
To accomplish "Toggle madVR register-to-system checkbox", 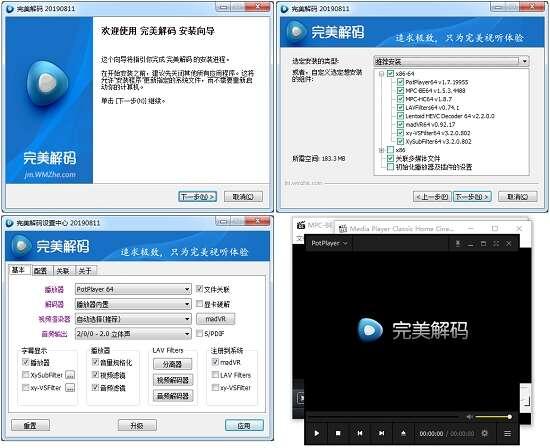I will (215, 362).
